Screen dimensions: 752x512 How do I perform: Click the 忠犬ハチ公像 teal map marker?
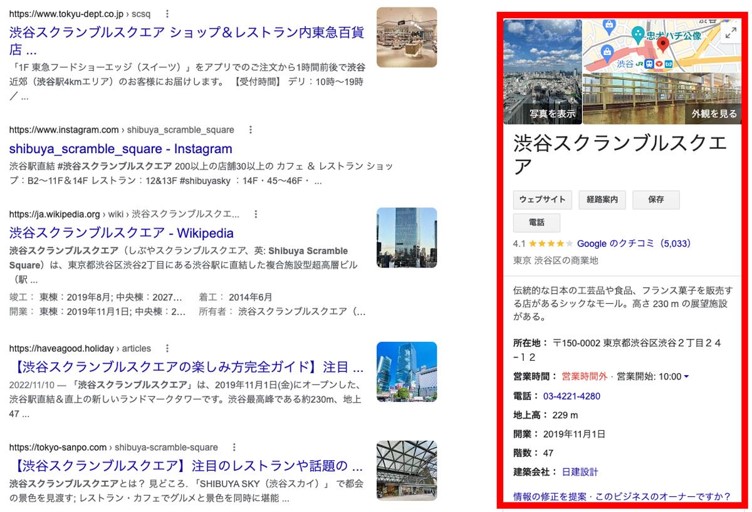637,34
